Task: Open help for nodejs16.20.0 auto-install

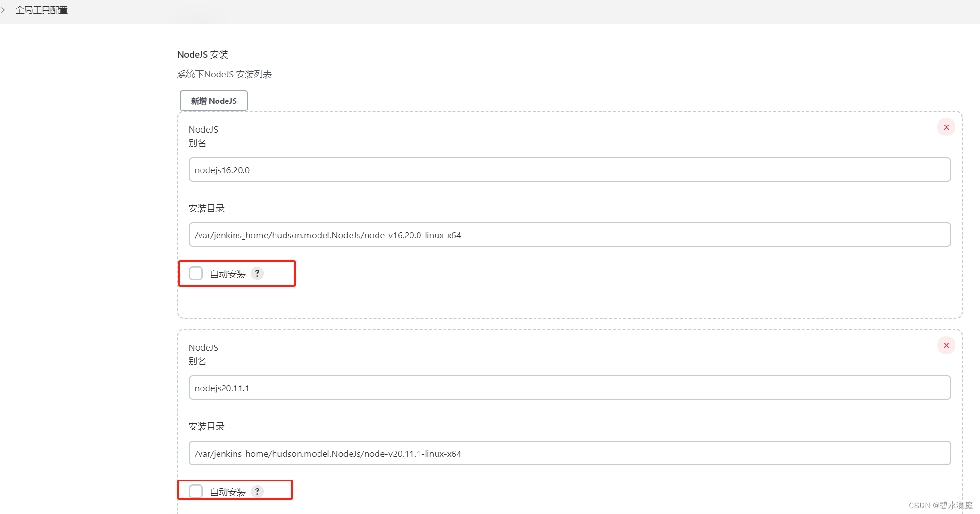Action: (257, 273)
